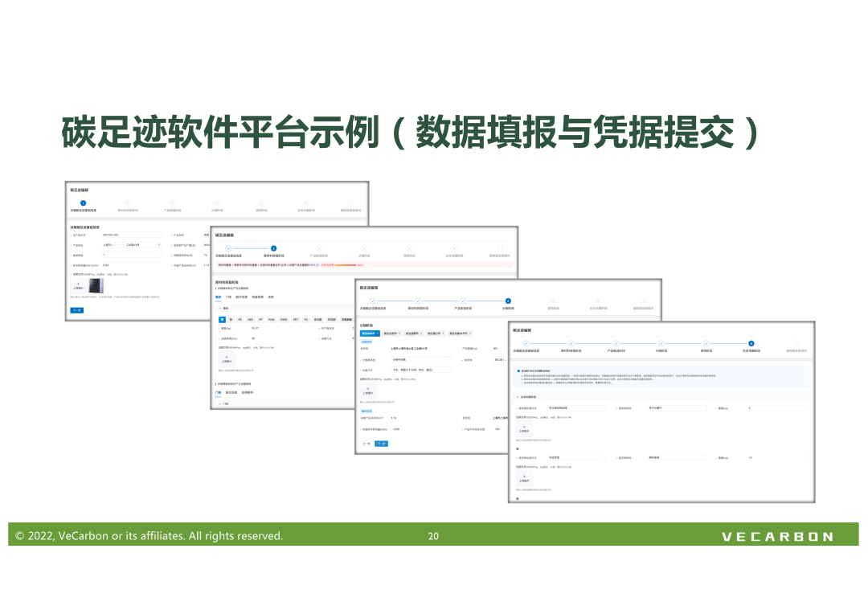The image size is (868, 614).
Task: Expand the 门体 section chevron at window bottom
Action: [x=219, y=403]
